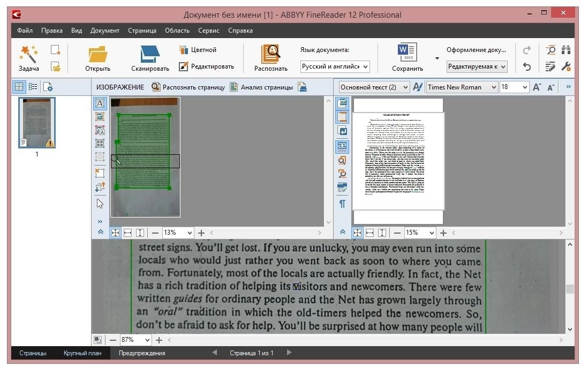Select the draw text area tool
This screenshot has height=374, width=588.
tap(100, 103)
